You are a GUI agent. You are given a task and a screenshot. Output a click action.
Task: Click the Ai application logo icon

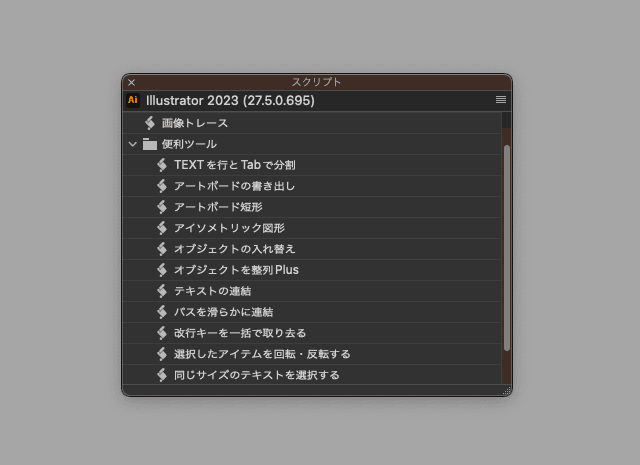click(x=133, y=100)
